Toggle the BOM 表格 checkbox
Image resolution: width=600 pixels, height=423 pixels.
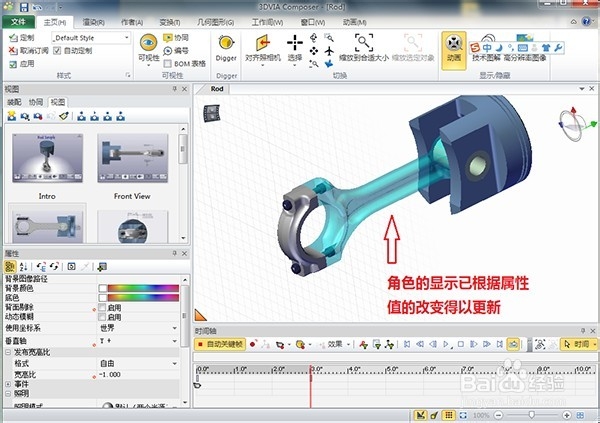pyautogui.click(x=167, y=64)
